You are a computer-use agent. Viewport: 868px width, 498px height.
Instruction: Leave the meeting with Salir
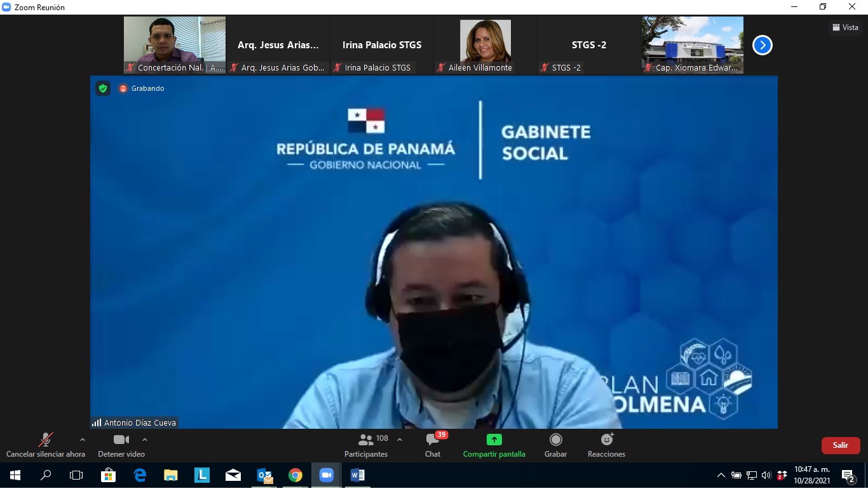click(840, 445)
